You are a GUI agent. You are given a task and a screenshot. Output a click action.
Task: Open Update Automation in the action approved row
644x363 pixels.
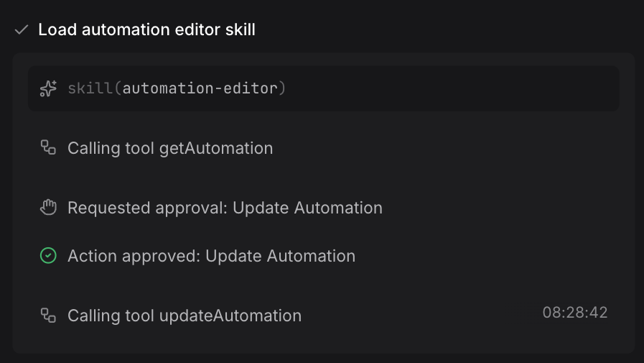pyautogui.click(x=280, y=256)
